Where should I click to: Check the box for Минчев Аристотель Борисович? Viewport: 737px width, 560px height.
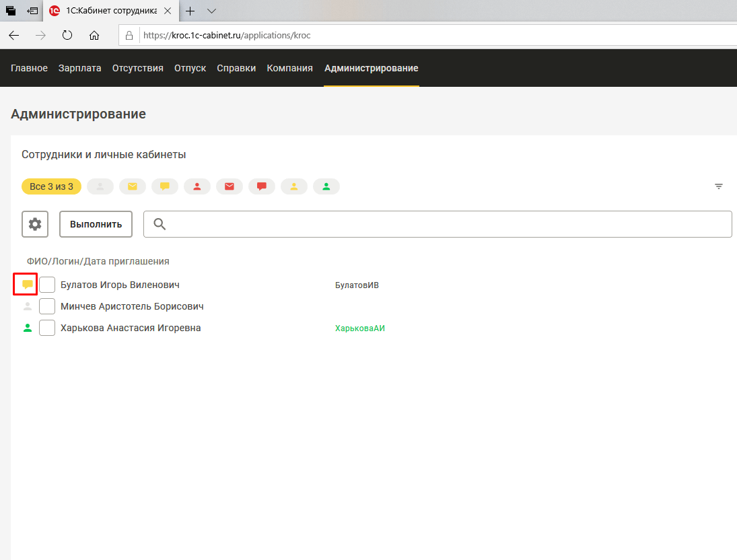47,306
